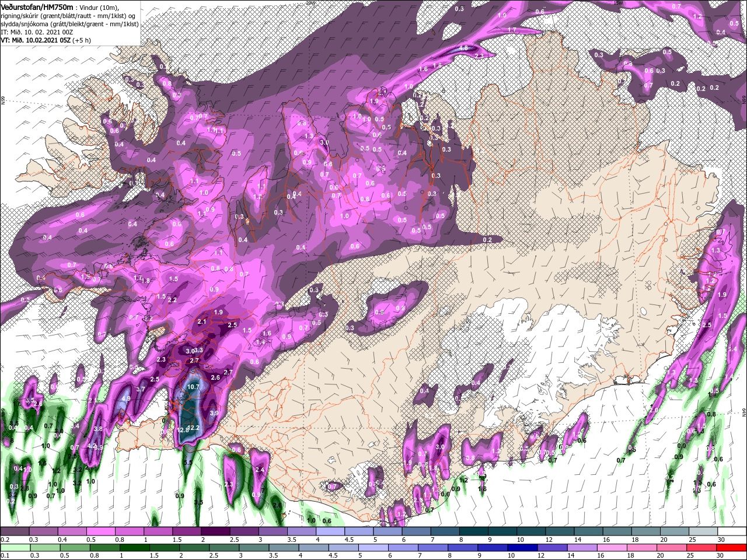Select lower legend swatch labeled 4.5
This screenshot has height=560, width=747.
pos(344,547)
